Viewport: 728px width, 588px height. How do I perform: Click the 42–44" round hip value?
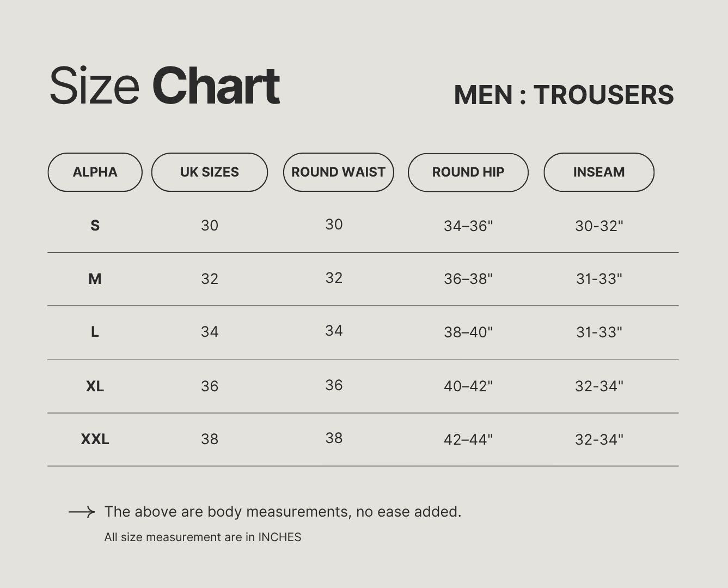pos(468,439)
